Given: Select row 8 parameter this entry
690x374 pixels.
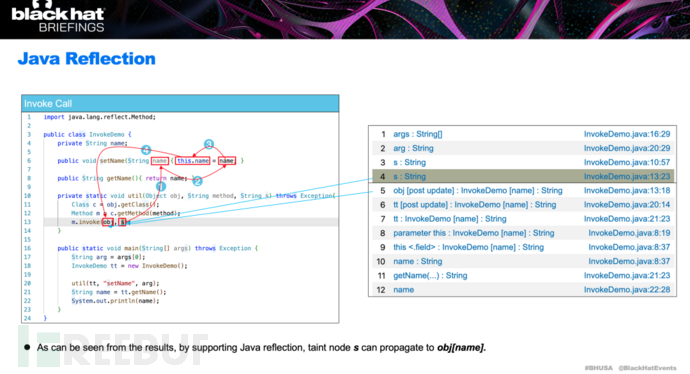Looking at the screenshot, I should [523, 233].
